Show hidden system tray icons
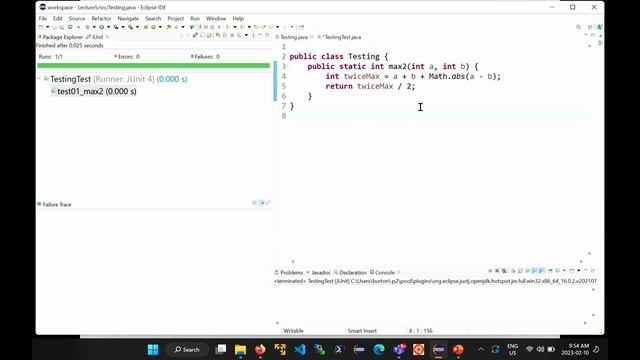The width and height of the screenshot is (640, 360). [481, 349]
